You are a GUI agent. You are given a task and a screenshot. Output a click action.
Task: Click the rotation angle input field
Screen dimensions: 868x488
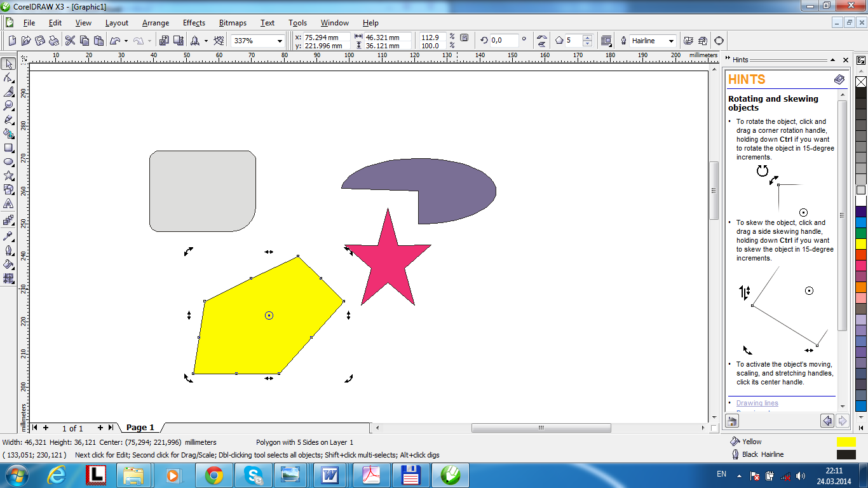click(504, 41)
